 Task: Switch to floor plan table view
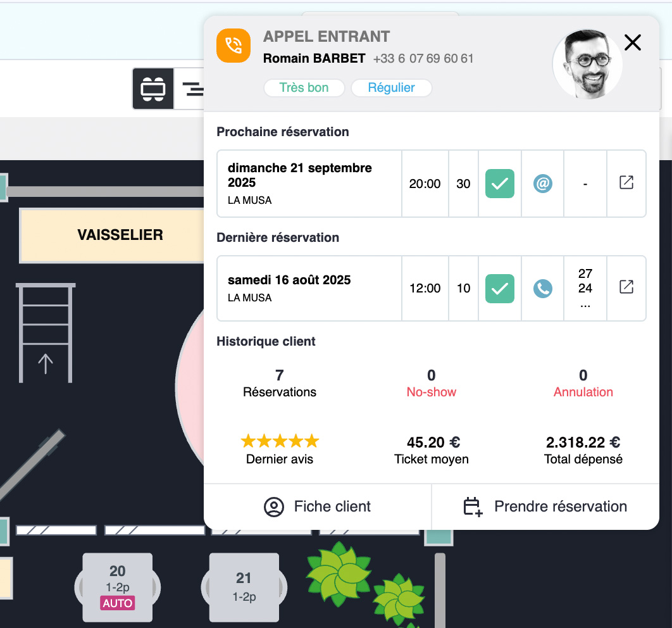153,89
